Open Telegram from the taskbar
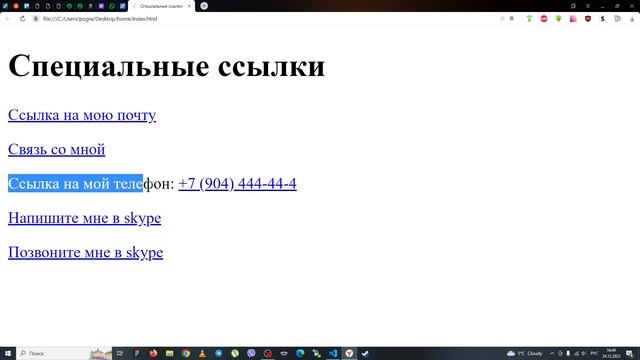 [219, 353]
